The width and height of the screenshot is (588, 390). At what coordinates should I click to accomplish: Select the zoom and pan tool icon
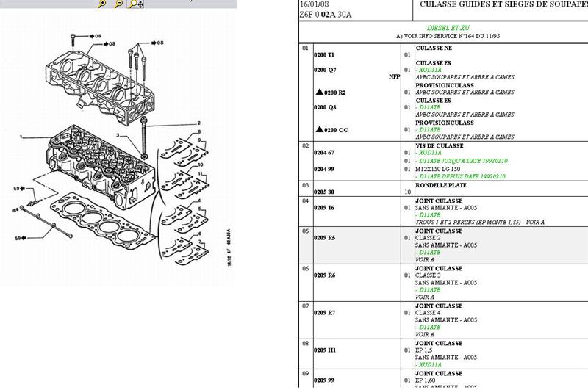coord(136,4)
